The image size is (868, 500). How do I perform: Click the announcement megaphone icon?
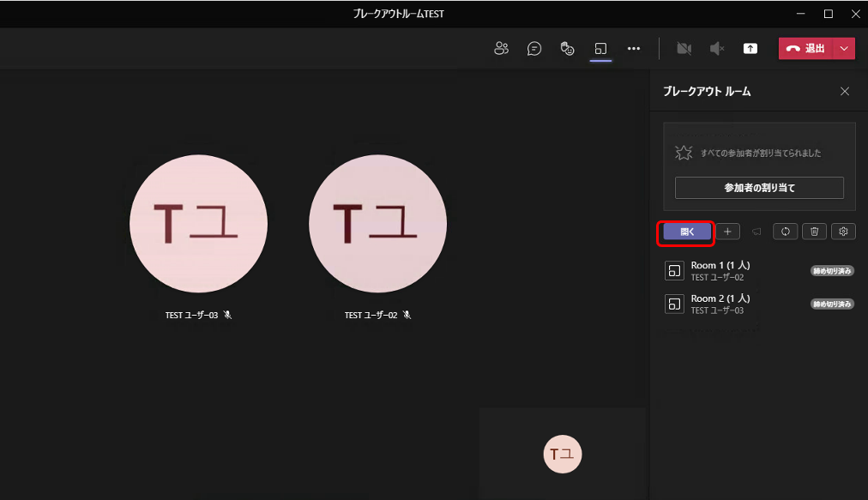[756, 232]
